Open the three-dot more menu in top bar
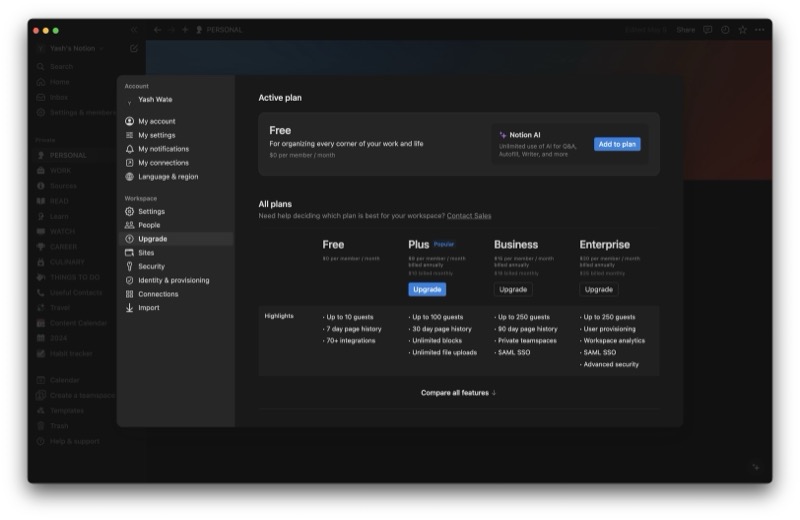This screenshot has width=800, height=520. (760, 30)
